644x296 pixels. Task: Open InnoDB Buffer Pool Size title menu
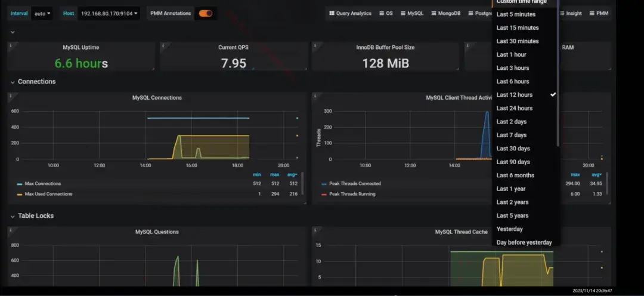[x=385, y=47]
